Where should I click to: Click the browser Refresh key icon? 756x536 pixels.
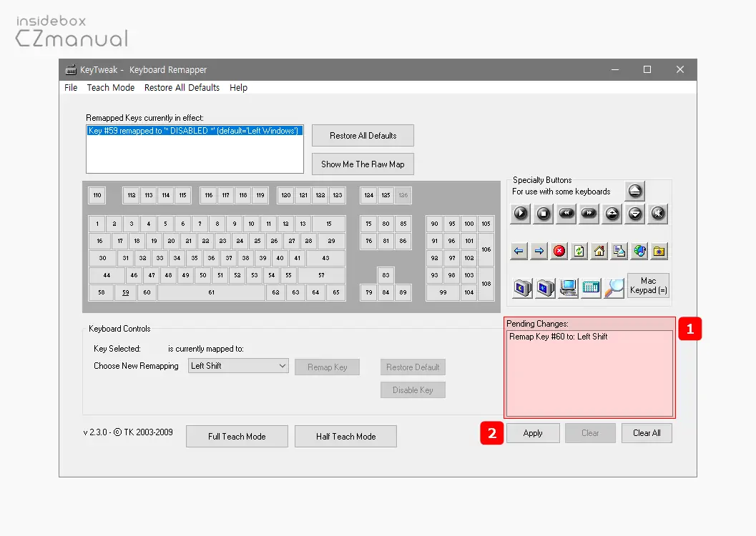[x=579, y=251]
